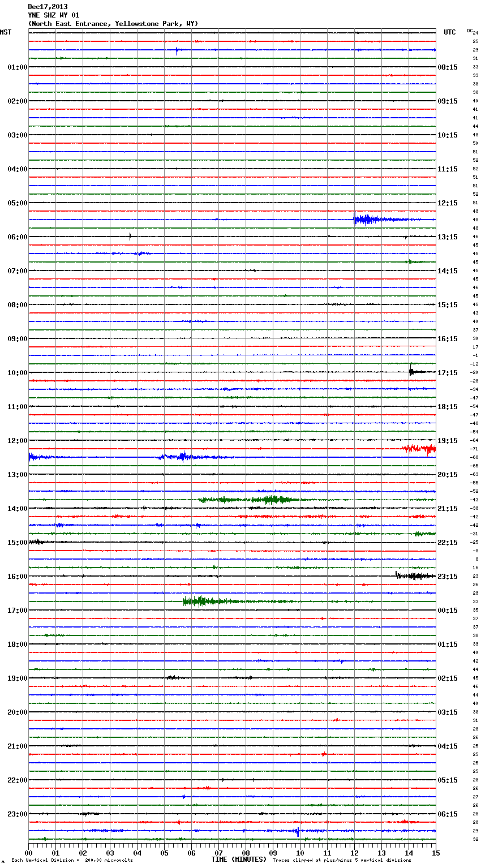Click the UTC timezone label
This screenshot has height=868, width=481.
tap(449, 32)
